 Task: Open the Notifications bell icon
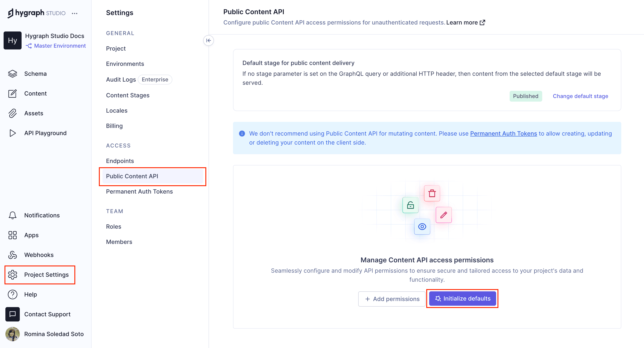point(13,215)
